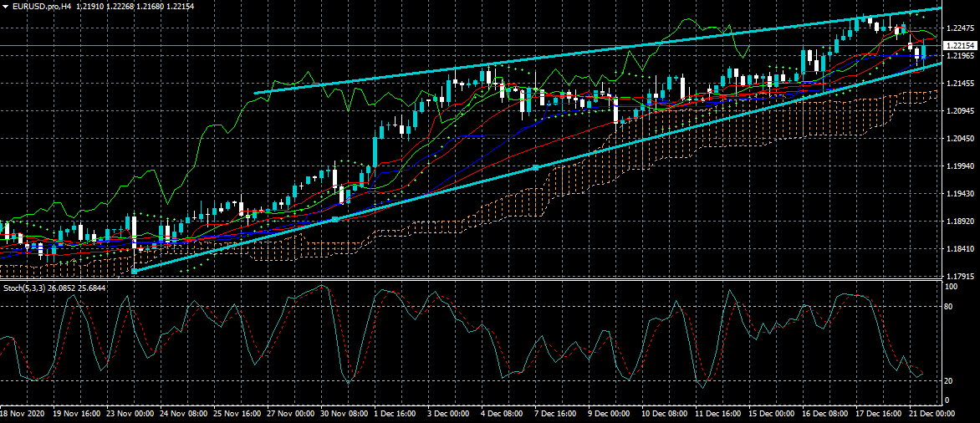Viewport: 980px width, 423px height.
Task: Select lower trend line starting anchor near 23 Nov
Action: click(135, 271)
